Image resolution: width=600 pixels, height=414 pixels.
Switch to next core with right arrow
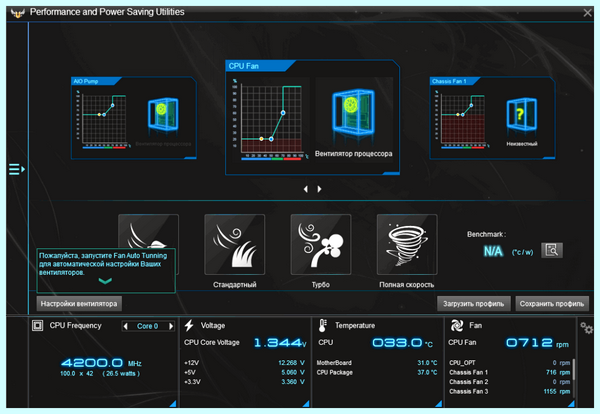(x=171, y=326)
